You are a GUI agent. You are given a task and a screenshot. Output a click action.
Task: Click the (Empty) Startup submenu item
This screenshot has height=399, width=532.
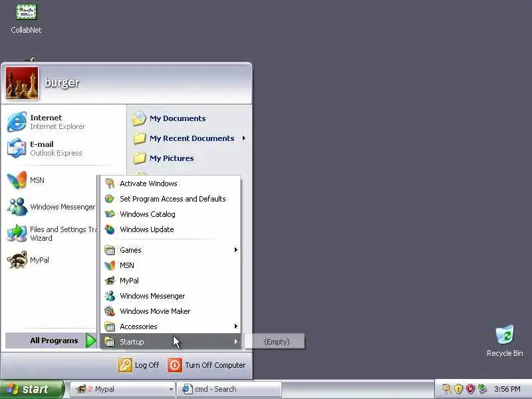[275, 342]
